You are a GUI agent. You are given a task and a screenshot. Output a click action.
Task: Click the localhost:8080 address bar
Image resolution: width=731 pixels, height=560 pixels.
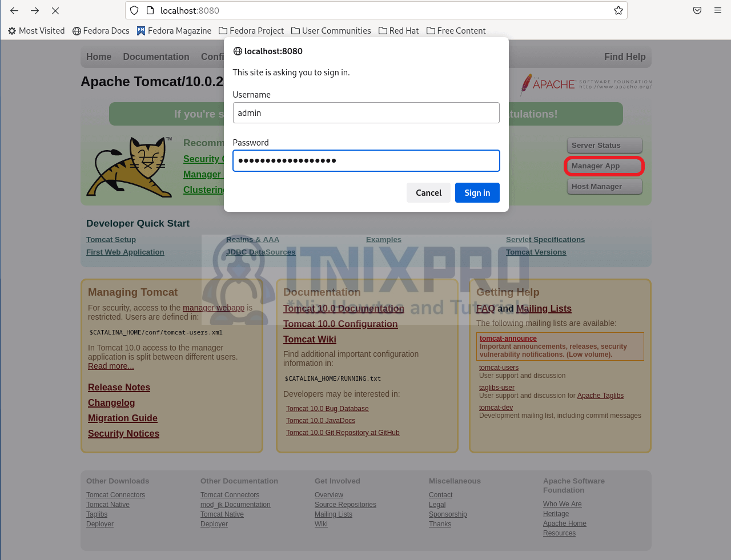click(x=377, y=10)
